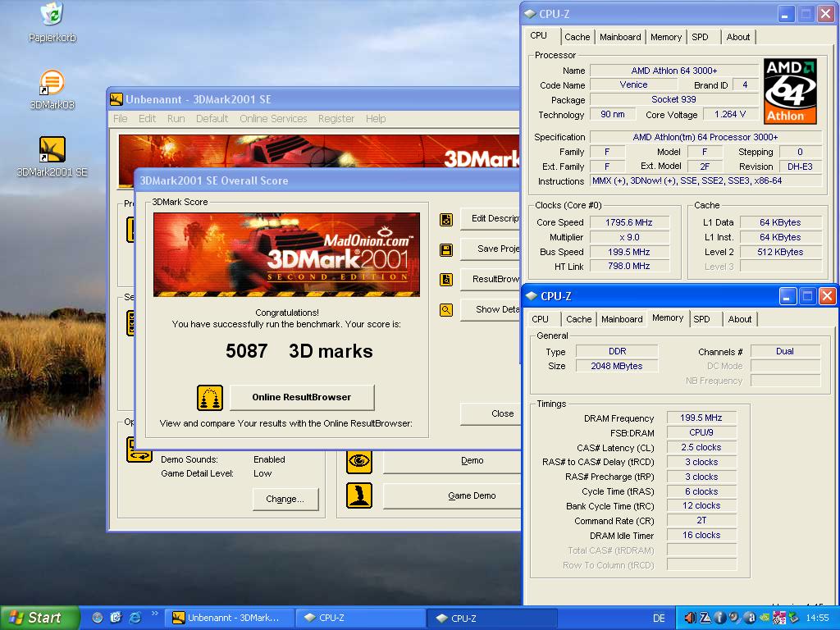Open the volume speaker tray icon
The height and width of the screenshot is (630, 840).
(x=691, y=619)
